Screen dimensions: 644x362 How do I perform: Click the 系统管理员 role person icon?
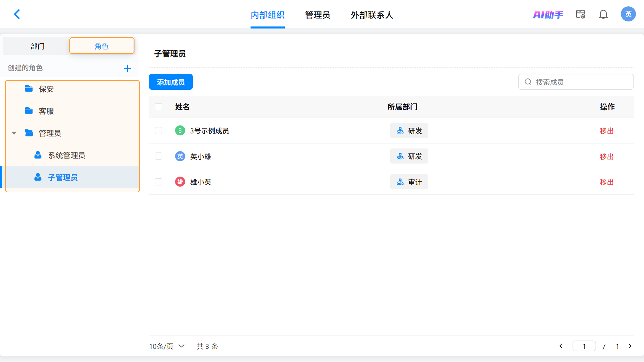coord(38,155)
